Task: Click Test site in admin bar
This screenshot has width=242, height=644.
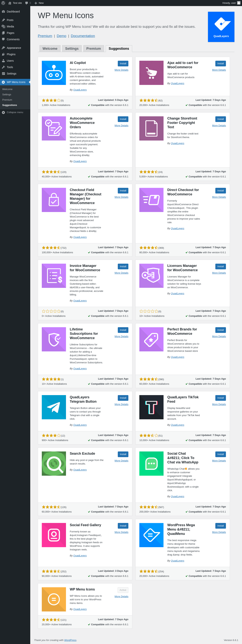Action: [x=15, y=3]
